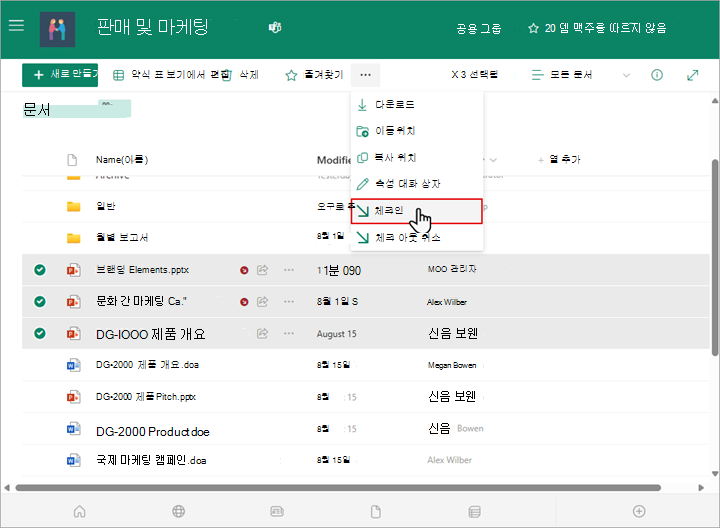This screenshot has height=528, width=720.
Task: Open DG-2000 Product doe file
Action: pyautogui.click(x=152, y=432)
